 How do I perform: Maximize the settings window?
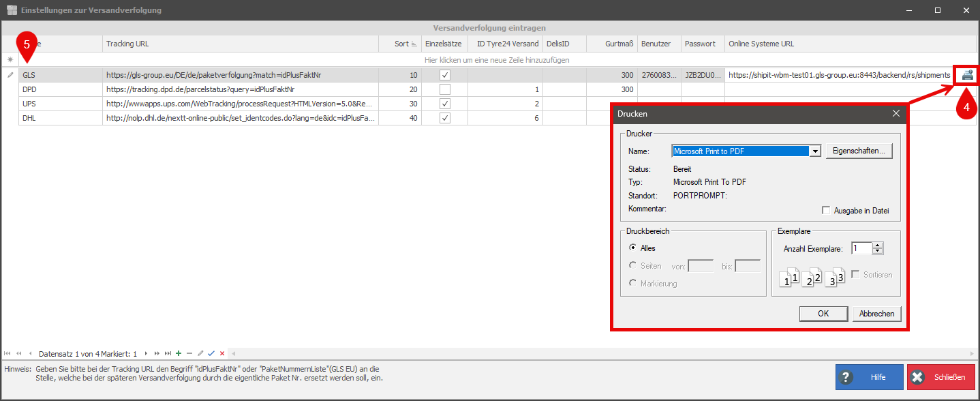click(938, 10)
